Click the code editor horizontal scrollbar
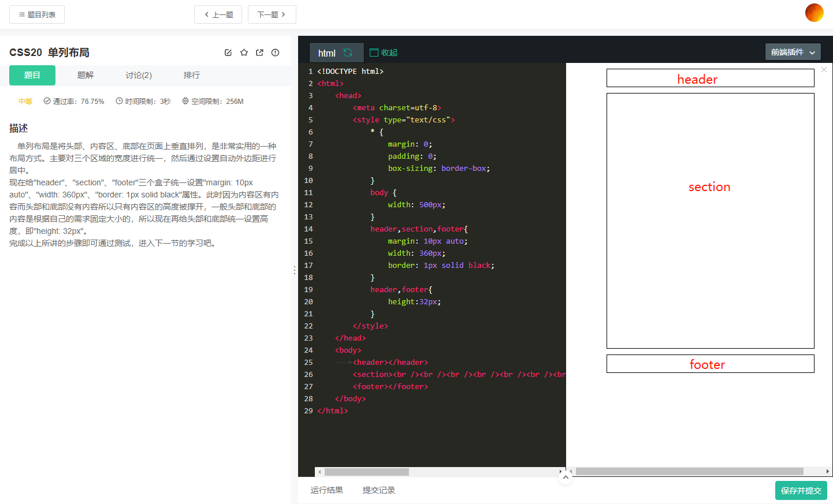Screen dimensions: 833x504 click(x=367, y=472)
